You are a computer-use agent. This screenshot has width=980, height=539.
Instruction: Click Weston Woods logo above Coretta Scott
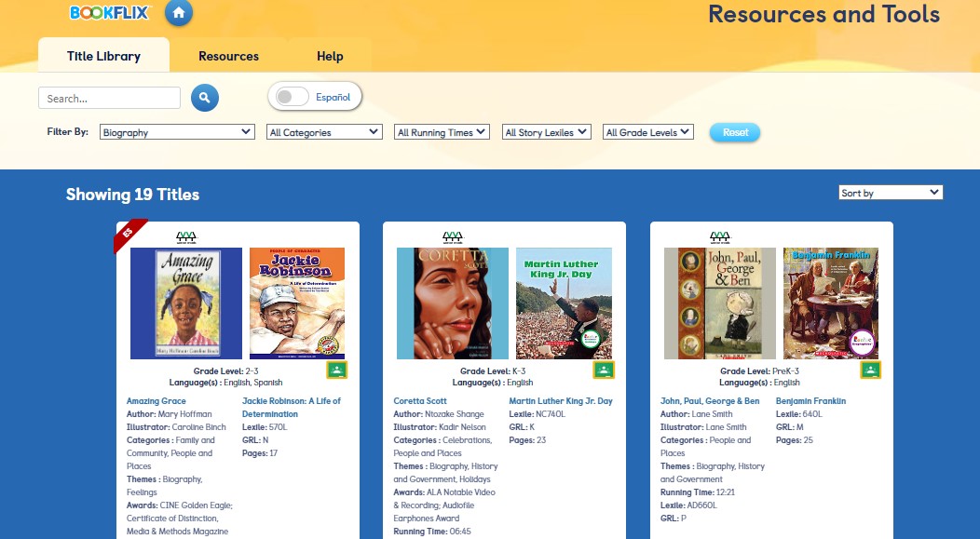(x=453, y=237)
